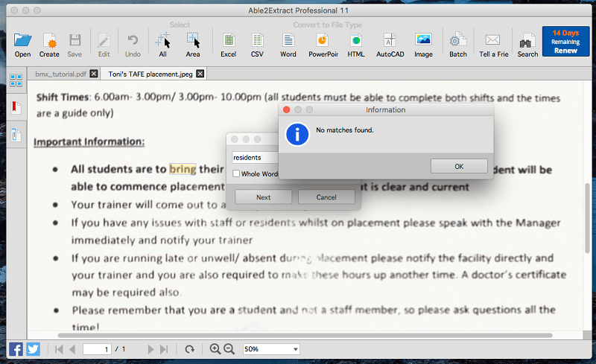Open the 50% zoom level dropdown
The width and height of the screenshot is (596, 364).
tap(271, 349)
